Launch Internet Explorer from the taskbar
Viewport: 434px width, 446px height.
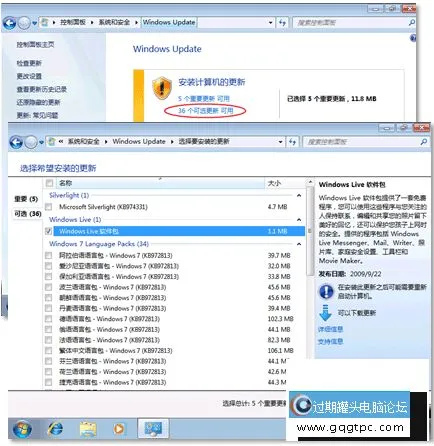tap(55, 429)
